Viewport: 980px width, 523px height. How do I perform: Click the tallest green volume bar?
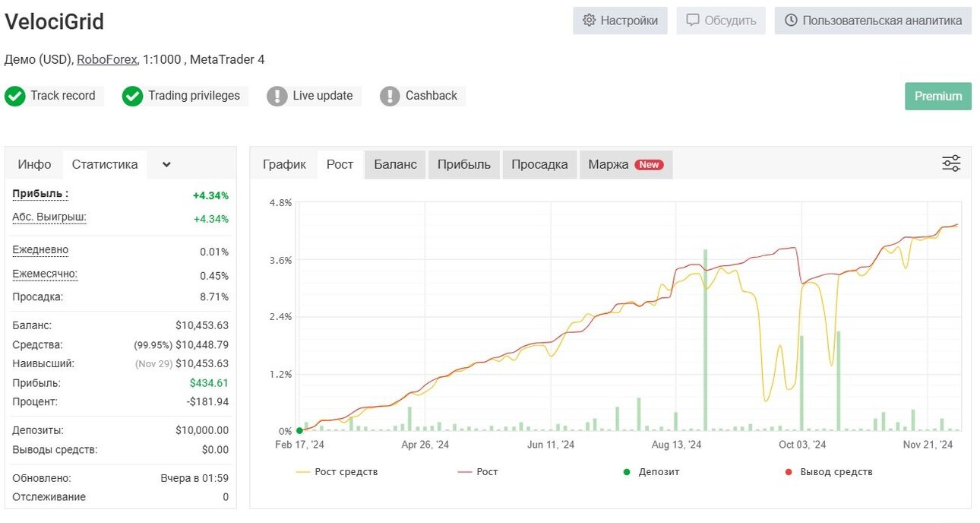(706, 340)
